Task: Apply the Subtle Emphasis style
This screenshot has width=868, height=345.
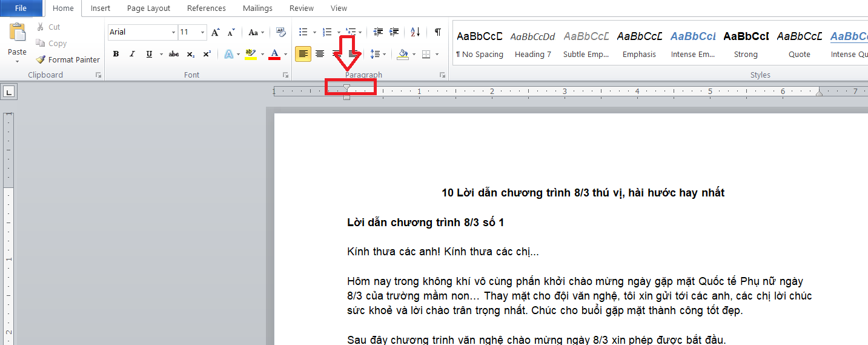Action: 586,44
